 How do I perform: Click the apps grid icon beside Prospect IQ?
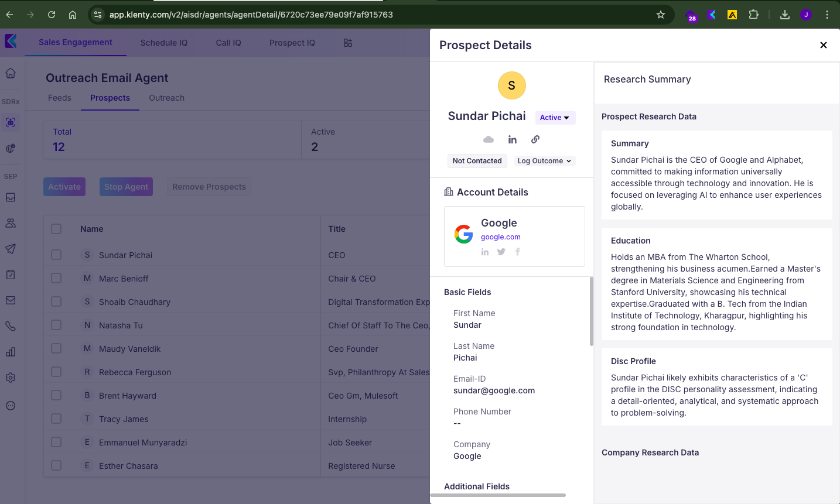(348, 43)
